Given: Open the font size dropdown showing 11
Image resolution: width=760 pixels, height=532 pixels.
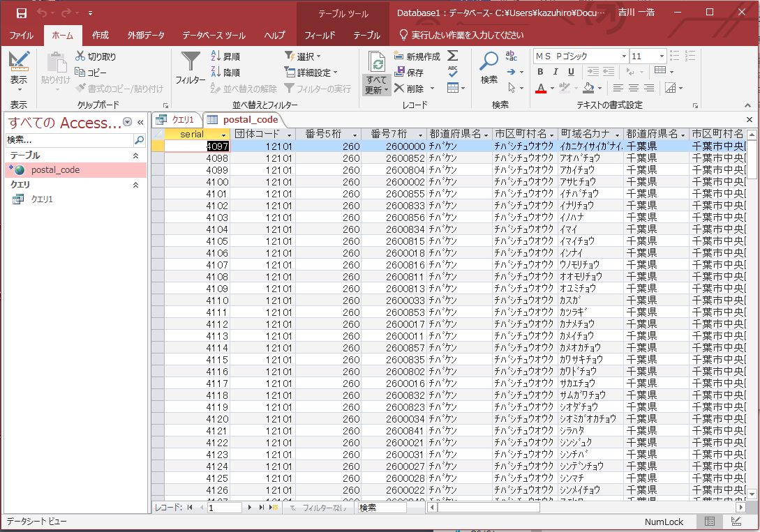Looking at the screenshot, I should (x=661, y=56).
